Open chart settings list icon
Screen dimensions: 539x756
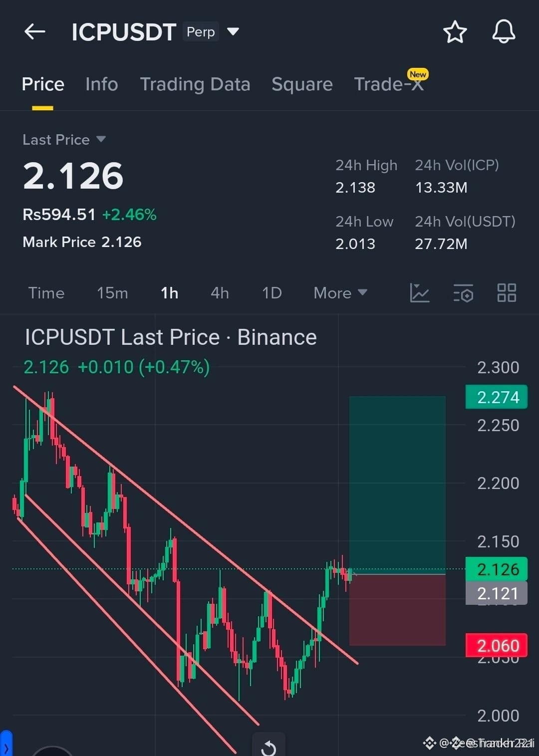(x=463, y=293)
